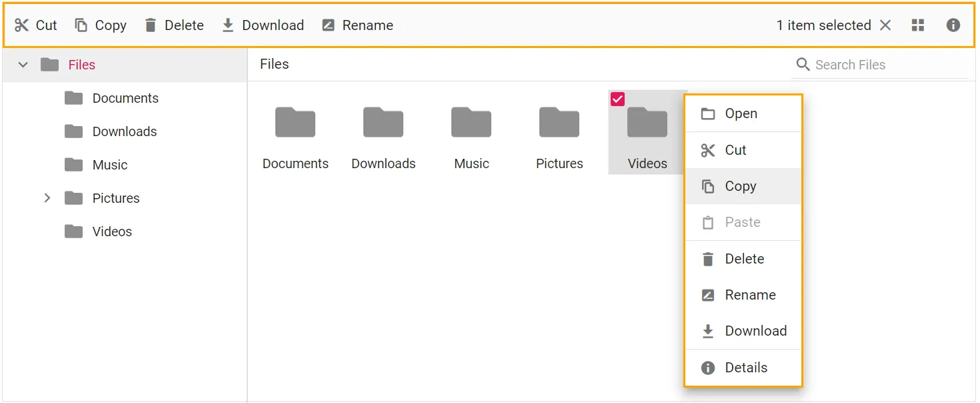Click the Download arrow icon in toolbar
The width and height of the screenshot is (980, 403).
coord(228,25)
